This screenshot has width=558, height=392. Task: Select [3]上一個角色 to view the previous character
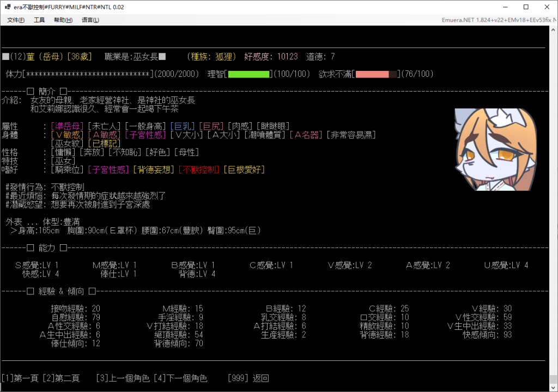click(123, 378)
